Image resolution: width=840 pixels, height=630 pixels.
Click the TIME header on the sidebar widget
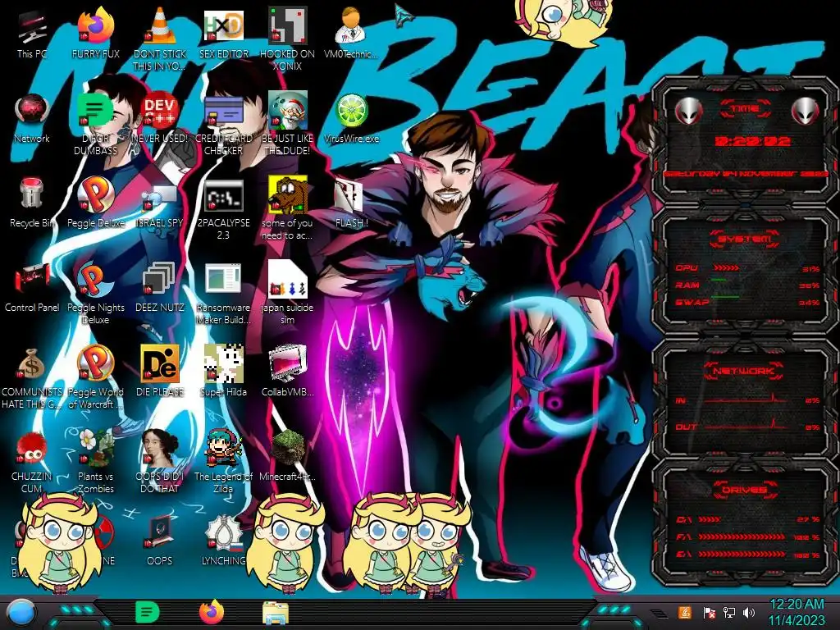(x=745, y=109)
